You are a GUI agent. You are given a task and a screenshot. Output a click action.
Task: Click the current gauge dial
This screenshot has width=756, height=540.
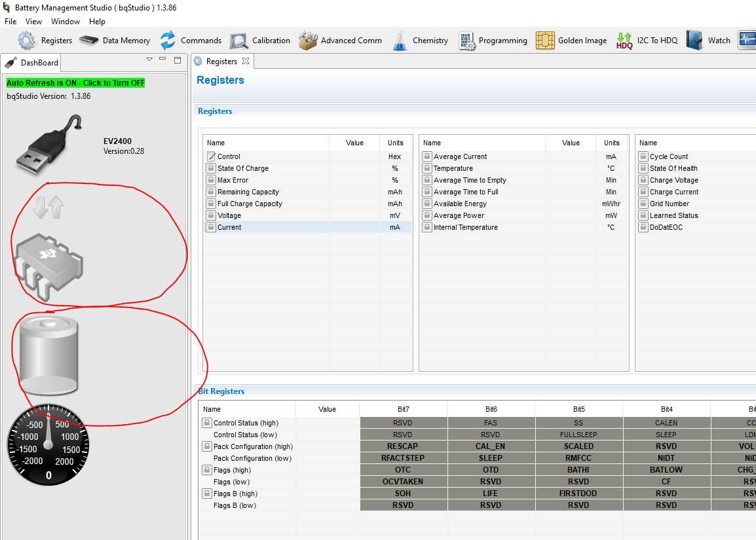click(48, 444)
